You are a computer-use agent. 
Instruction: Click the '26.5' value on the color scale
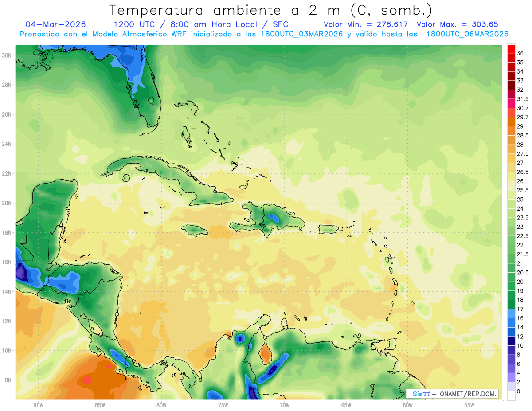coord(523,172)
